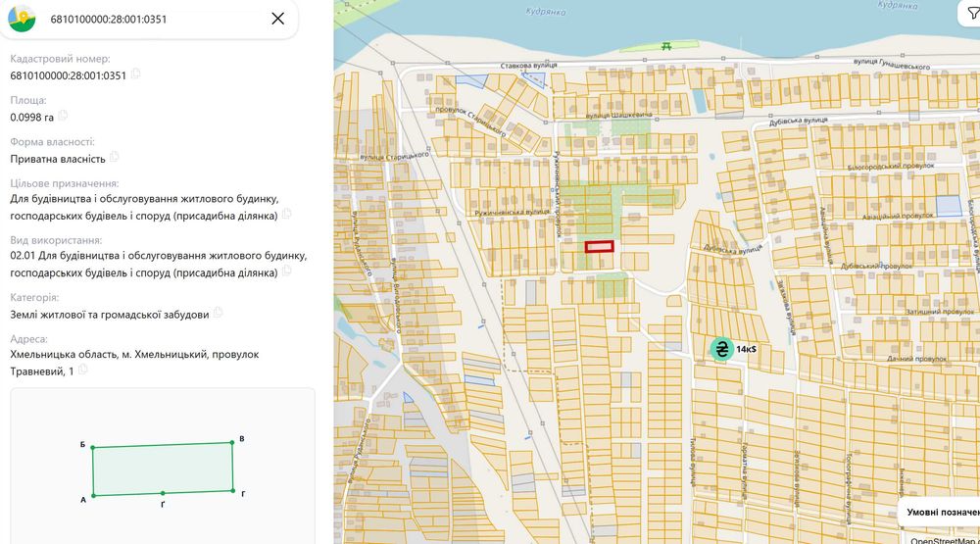The image size is (980, 544).
Task: Copy the Цільове призначення text
Action: tap(286, 214)
